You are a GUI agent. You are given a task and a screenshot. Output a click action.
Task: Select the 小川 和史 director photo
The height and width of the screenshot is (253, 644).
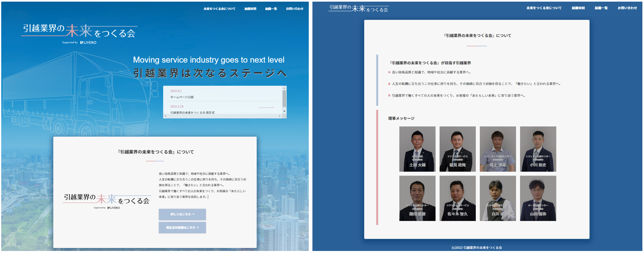(x=538, y=149)
